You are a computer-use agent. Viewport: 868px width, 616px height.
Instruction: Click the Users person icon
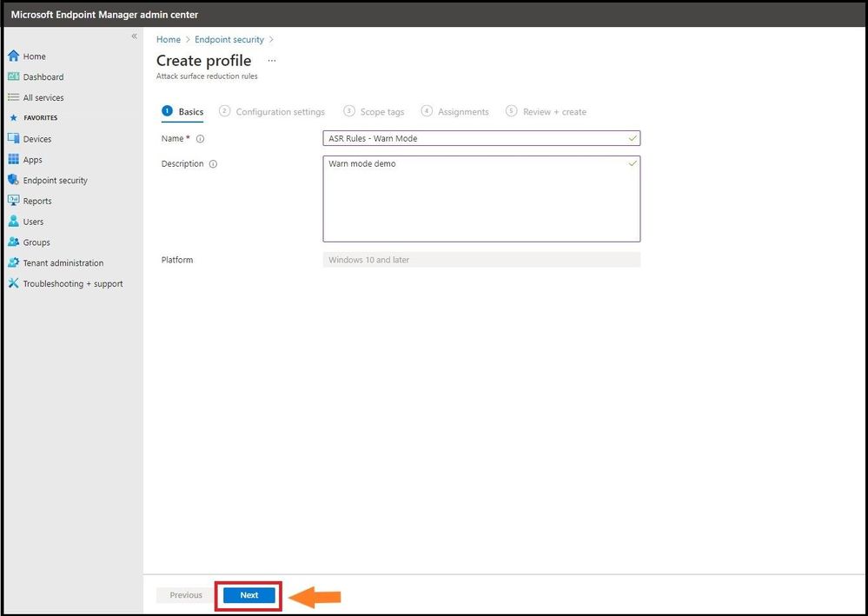coord(13,222)
